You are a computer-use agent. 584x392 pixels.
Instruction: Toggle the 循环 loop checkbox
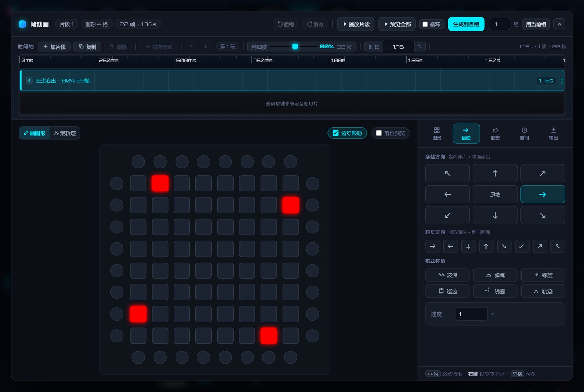point(425,24)
